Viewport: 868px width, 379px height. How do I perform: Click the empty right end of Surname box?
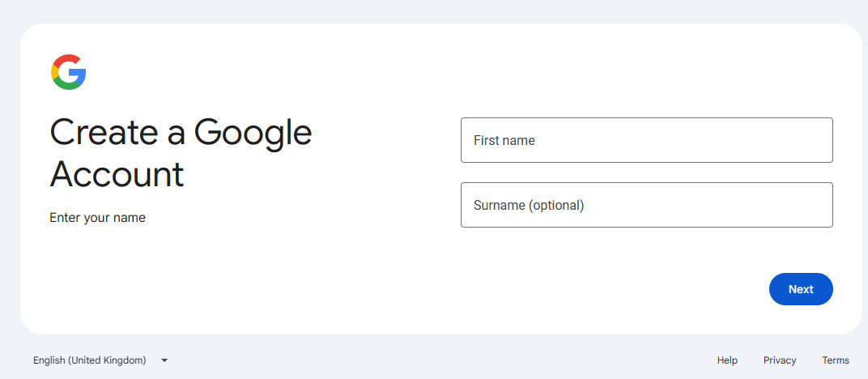(x=775, y=205)
